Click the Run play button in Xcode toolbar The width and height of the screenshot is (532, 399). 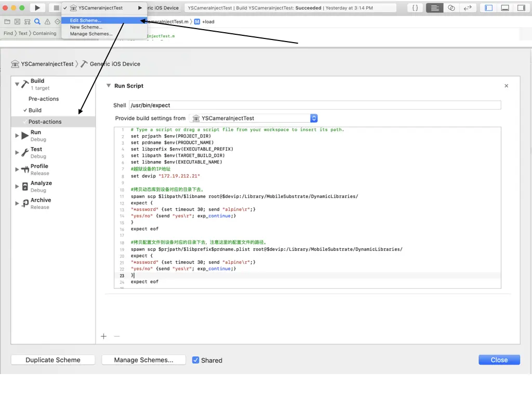pos(37,8)
